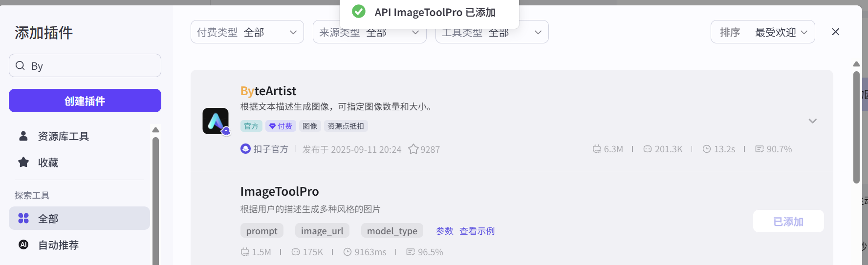Close the 添加插件 dialog with X
Viewport: 868px width, 265px height.
(x=835, y=32)
